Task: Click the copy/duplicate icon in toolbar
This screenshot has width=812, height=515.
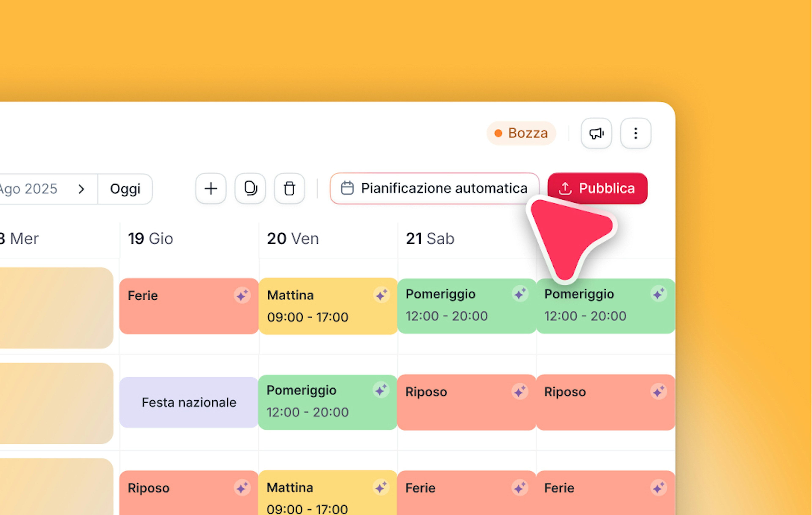Action: (x=250, y=188)
